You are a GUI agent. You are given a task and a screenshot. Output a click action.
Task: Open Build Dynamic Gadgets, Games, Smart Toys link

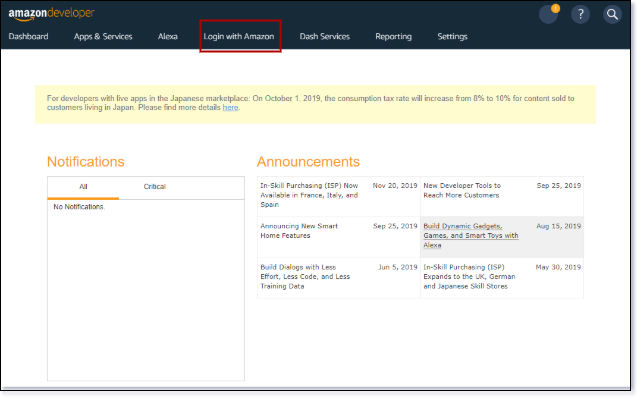[471, 235]
